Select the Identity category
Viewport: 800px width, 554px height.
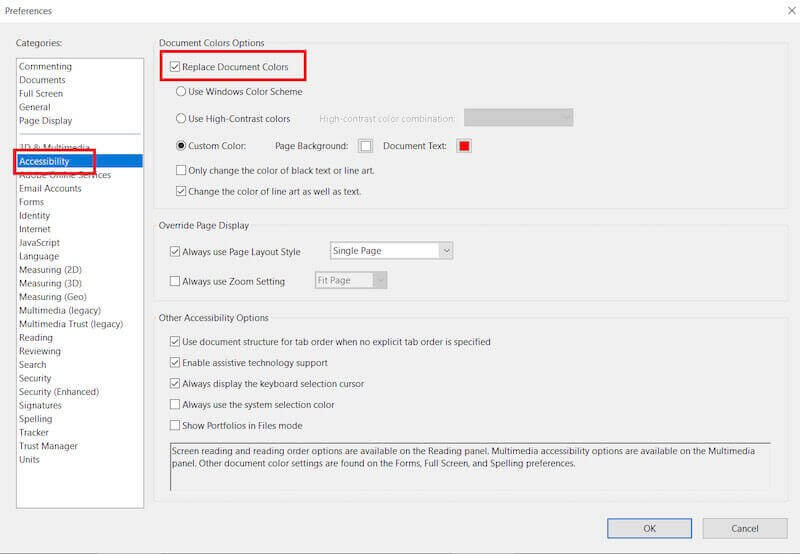pos(34,216)
